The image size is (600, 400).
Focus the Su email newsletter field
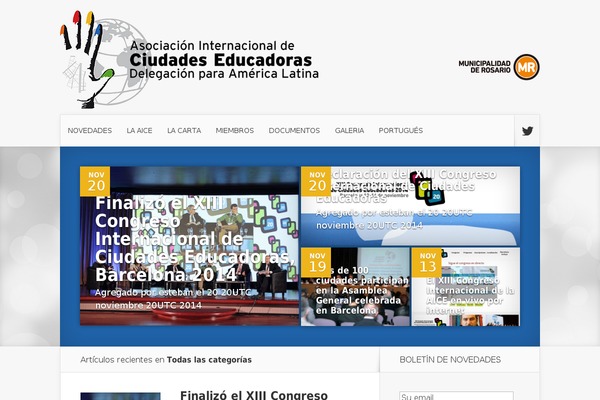click(x=457, y=396)
